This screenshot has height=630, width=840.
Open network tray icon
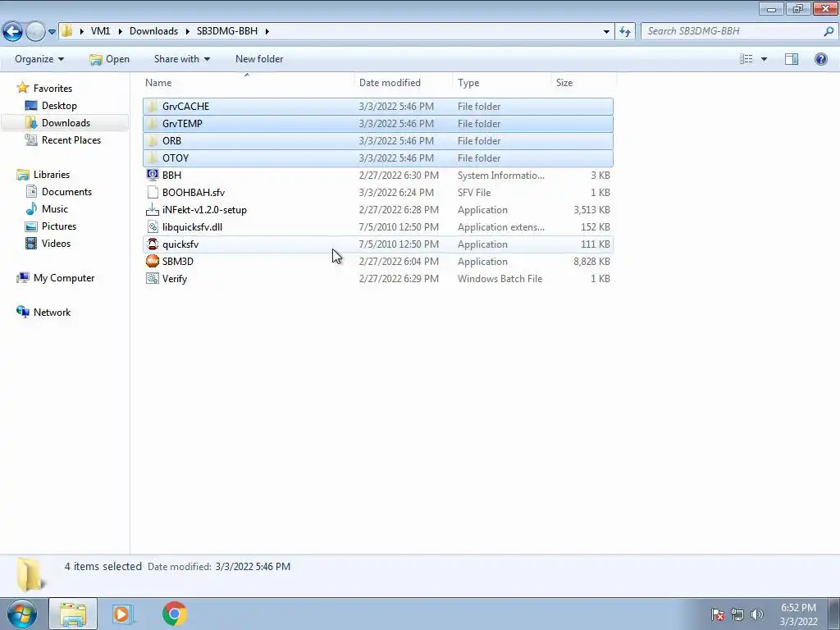737,614
